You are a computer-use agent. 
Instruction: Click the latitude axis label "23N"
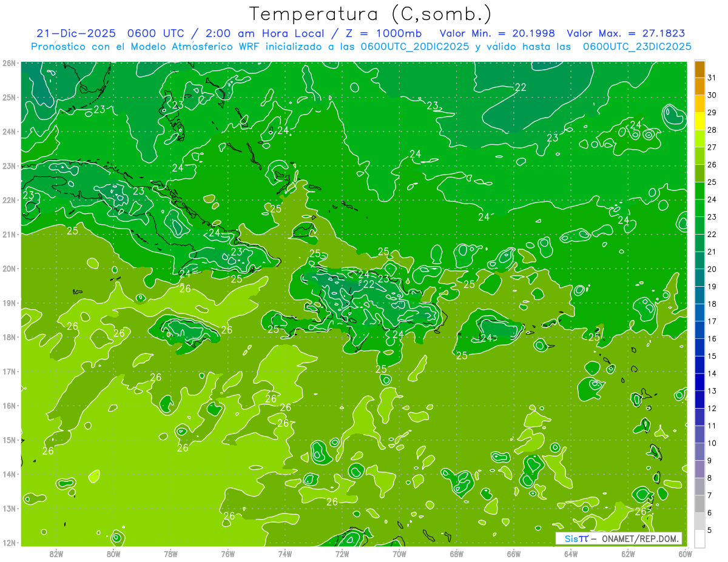9,166
